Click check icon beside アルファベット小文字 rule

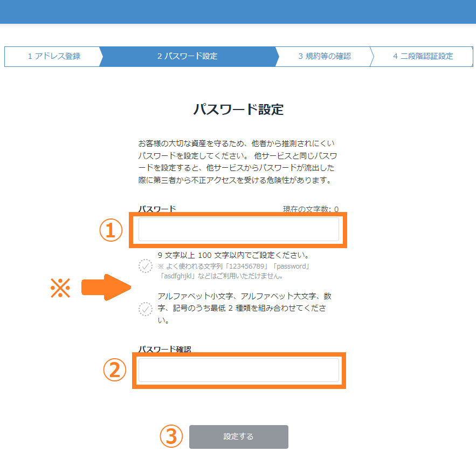(x=146, y=309)
